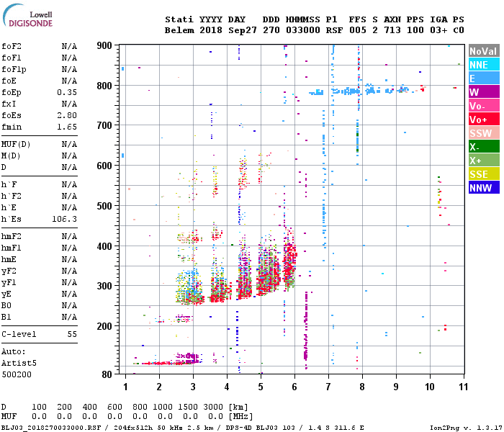Select the E blue legend swatch

[484, 78]
